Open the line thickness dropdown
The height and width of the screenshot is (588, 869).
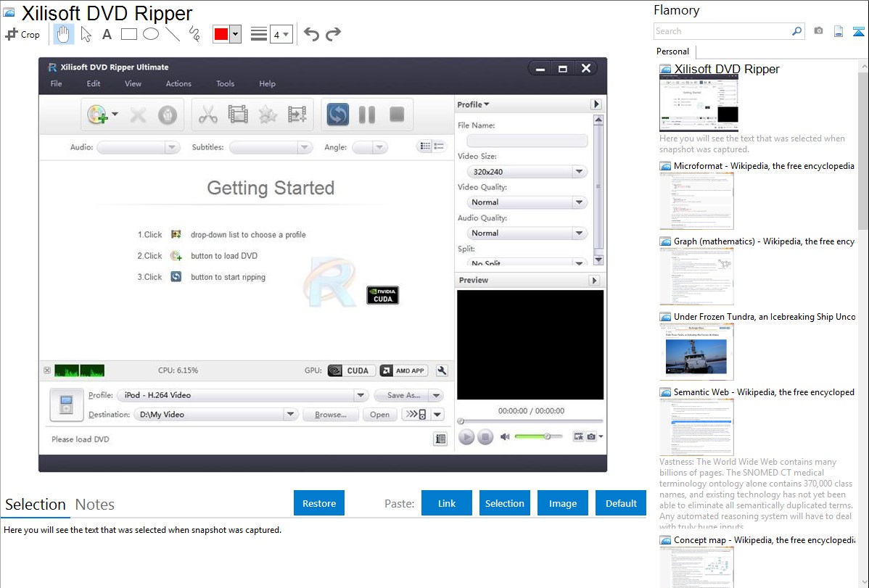click(x=281, y=34)
